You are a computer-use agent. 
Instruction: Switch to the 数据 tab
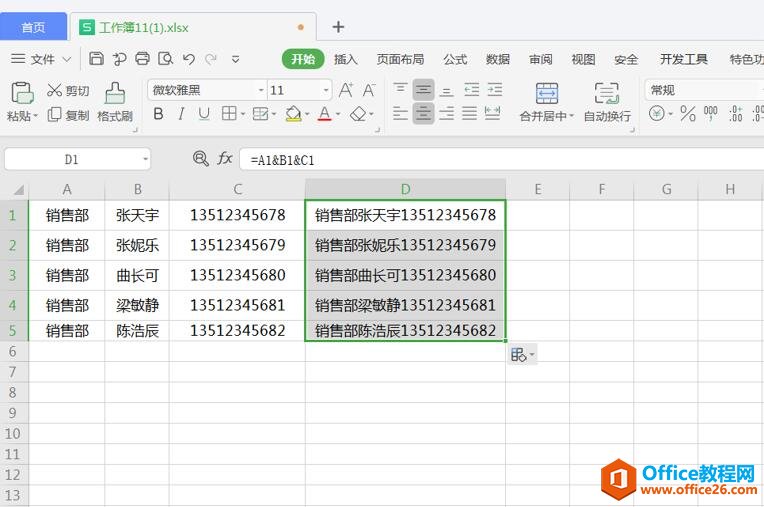(x=498, y=59)
